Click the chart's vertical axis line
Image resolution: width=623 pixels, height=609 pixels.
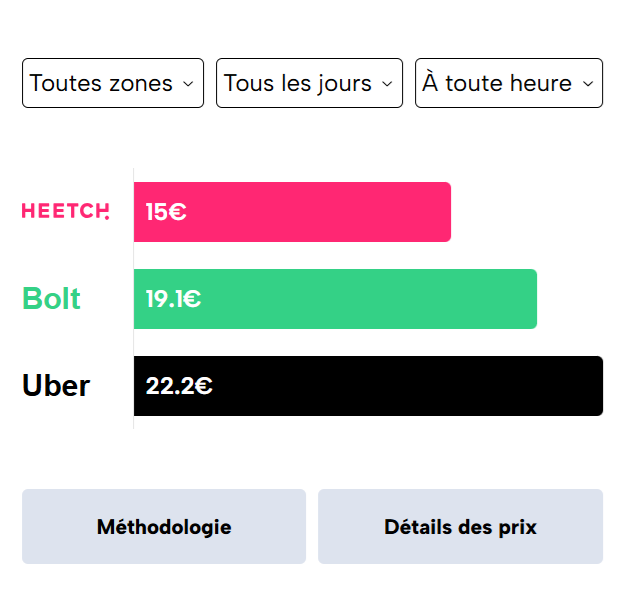point(134,298)
